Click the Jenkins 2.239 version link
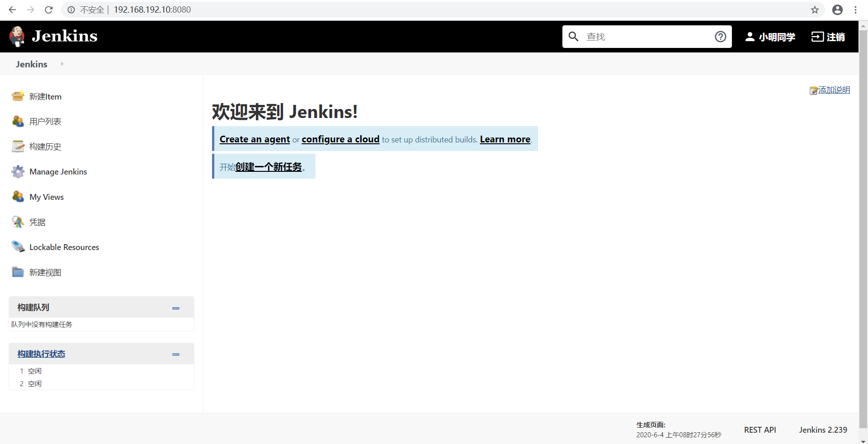This screenshot has height=444, width=868. (x=823, y=430)
